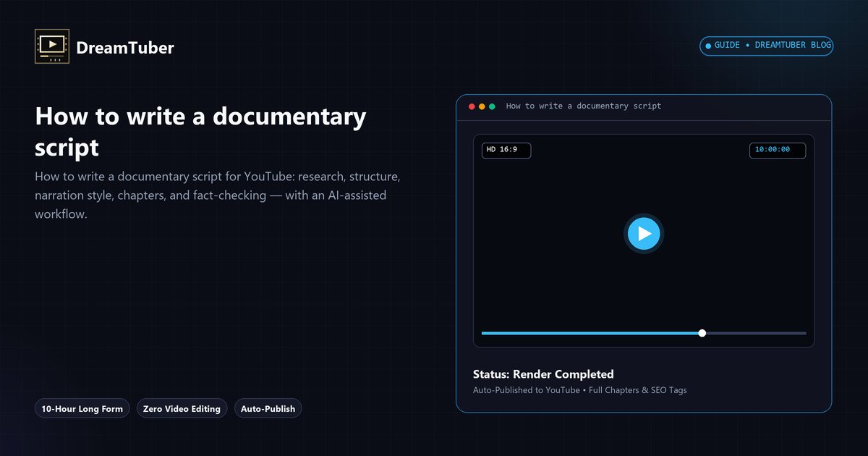Click the red close dot on the mock window
This screenshot has width=868, height=456.
472,106
